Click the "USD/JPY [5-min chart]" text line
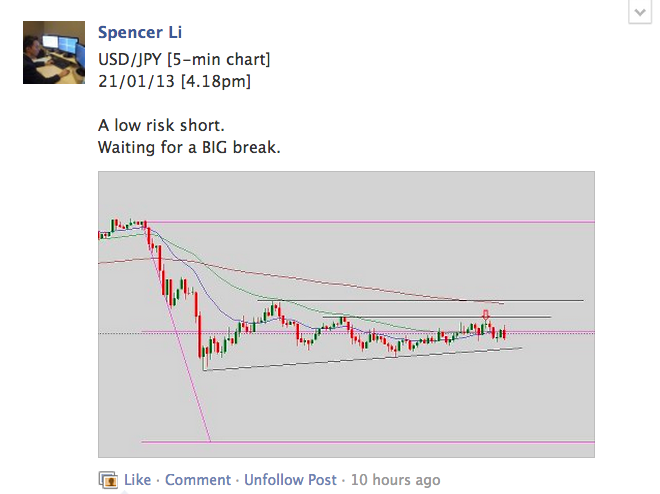Viewport: 660px width, 494px height. tap(184, 59)
